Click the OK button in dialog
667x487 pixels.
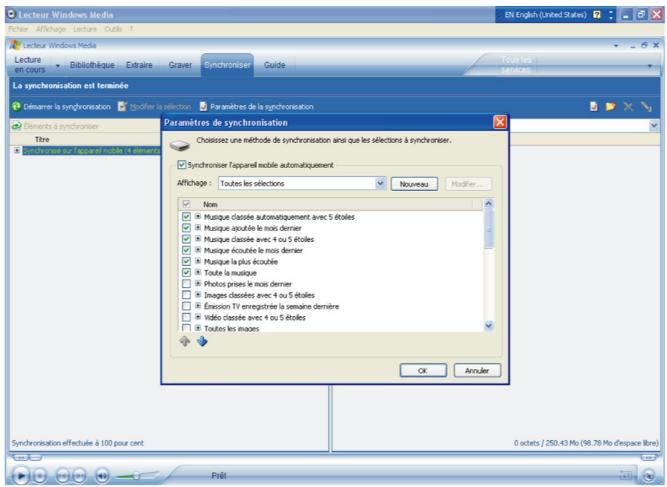coord(423,370)
